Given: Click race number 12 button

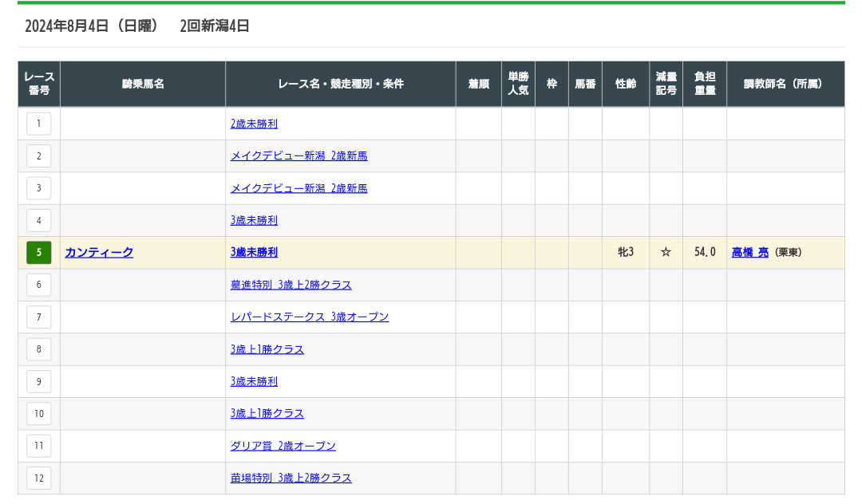Looking at the screenshot, I should pos(38,478).
